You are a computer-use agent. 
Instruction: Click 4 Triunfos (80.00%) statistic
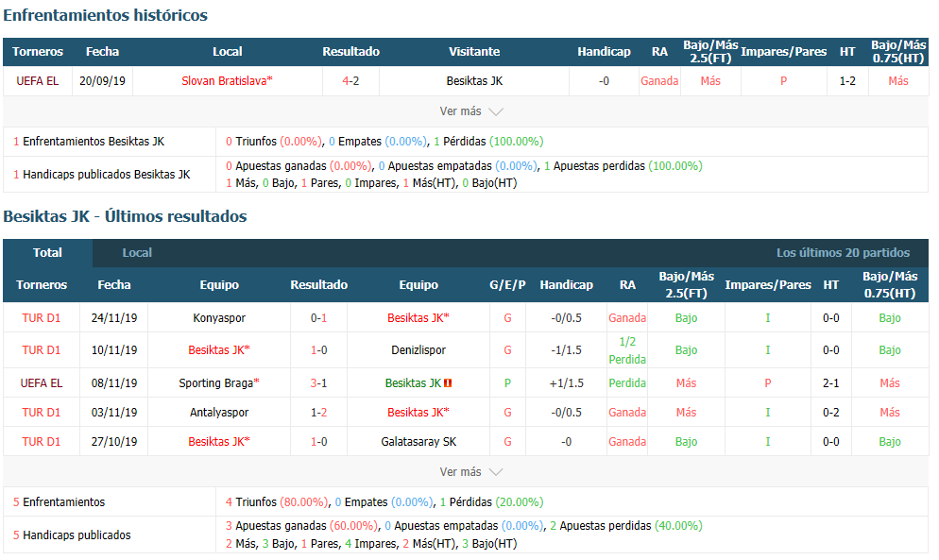(x=277, y=501)
